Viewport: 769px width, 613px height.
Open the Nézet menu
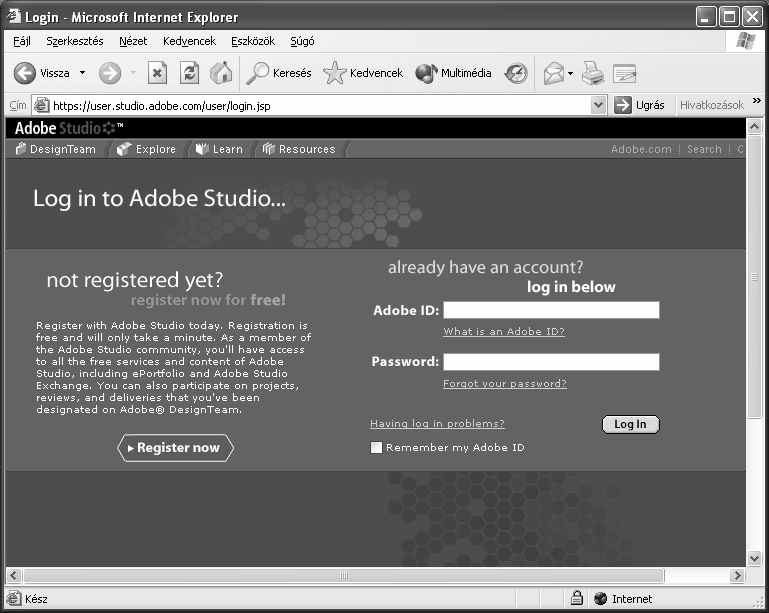133,41
